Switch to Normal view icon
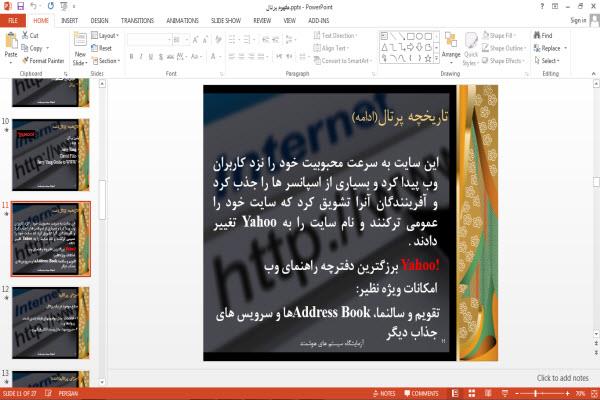 pos(455,393)
